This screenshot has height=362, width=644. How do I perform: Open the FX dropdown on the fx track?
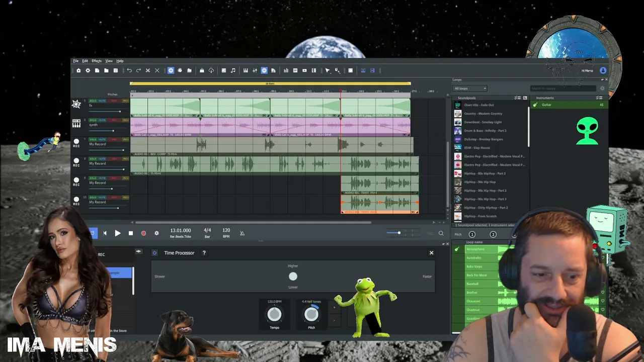pyautogui.click(x=126, y=101)
